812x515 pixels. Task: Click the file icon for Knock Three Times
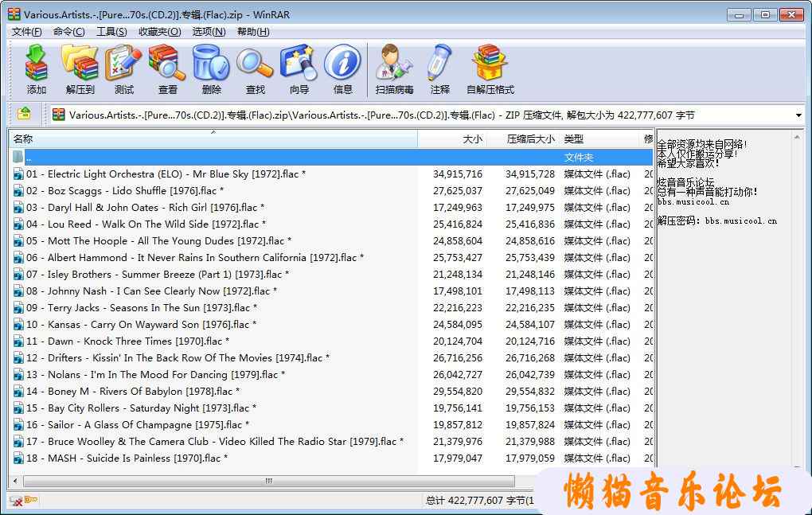click(x=18, y=341)
